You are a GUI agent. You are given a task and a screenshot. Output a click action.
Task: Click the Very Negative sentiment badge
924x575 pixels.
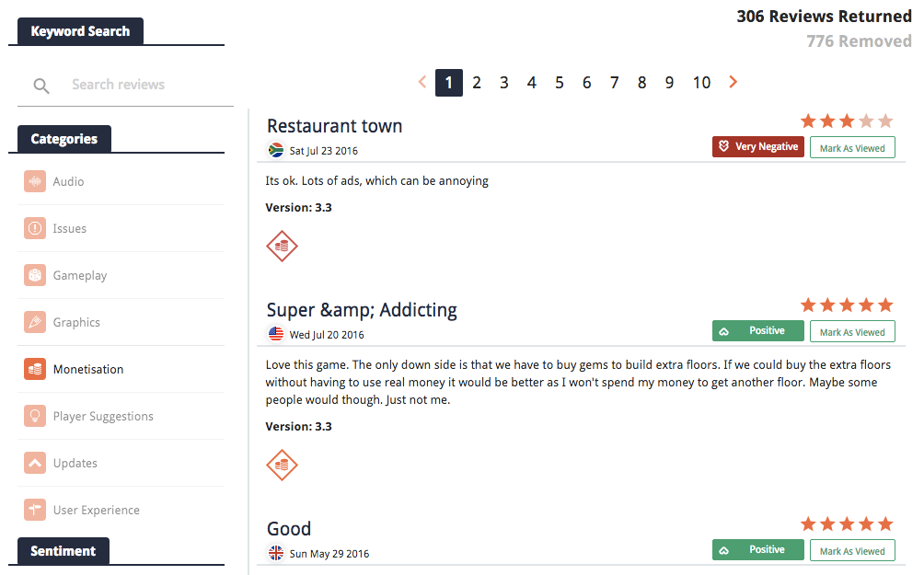point(758,147)
